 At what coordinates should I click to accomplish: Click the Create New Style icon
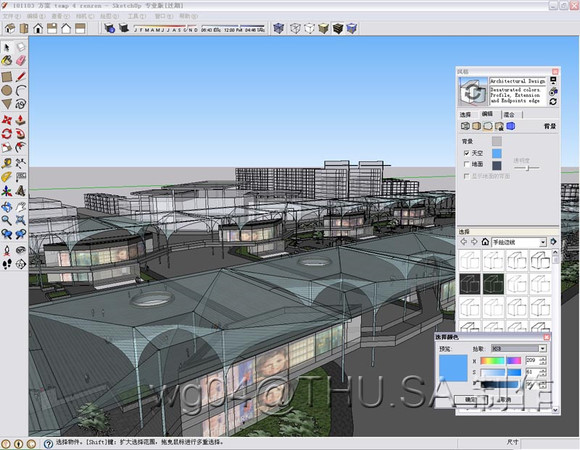(553, 91)
